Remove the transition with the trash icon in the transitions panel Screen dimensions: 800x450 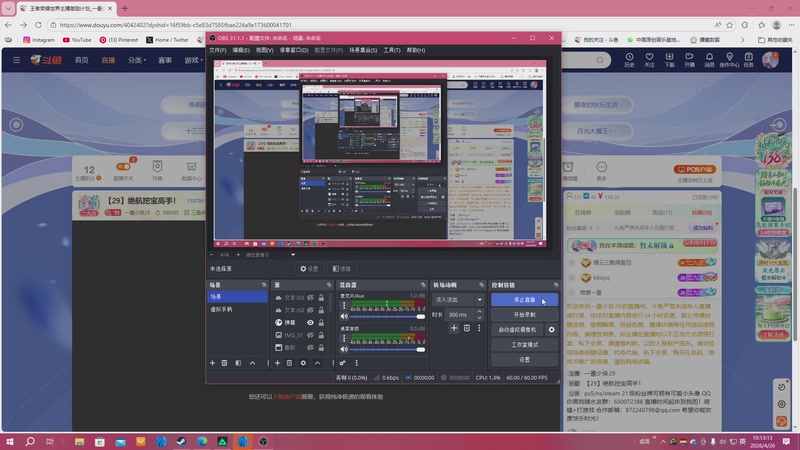467,328
